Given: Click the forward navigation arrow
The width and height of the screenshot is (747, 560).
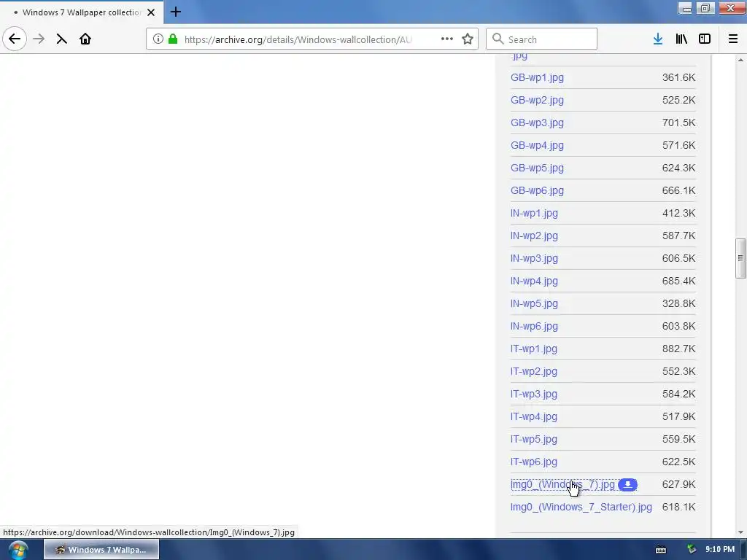Looking at the screenshot, I should pos(39,39).
